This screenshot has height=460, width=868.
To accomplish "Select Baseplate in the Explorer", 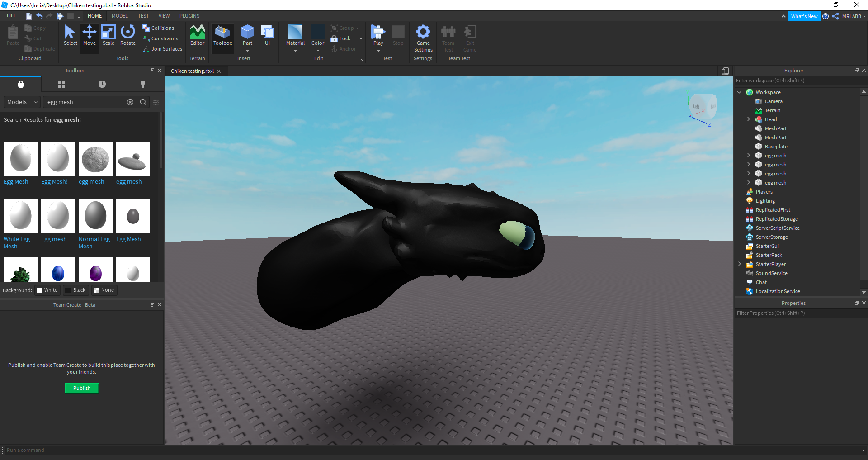I will click(x=776, y=147).
